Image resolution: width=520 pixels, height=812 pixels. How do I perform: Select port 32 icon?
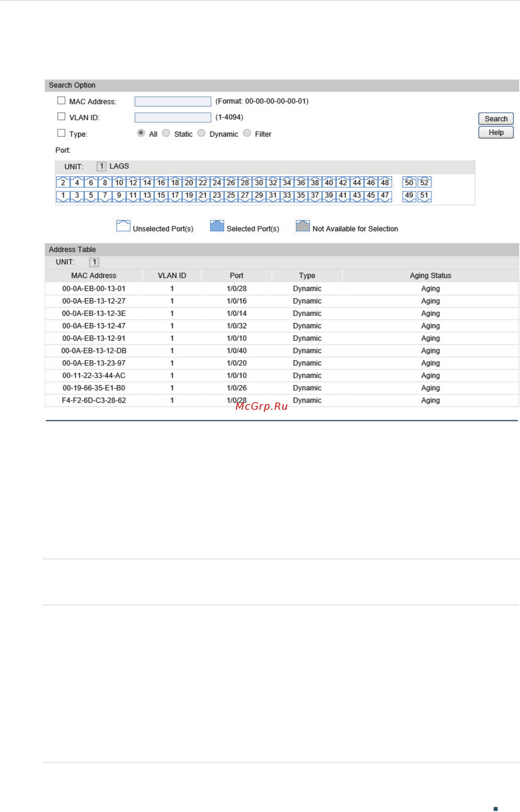[x=273, y=182]
